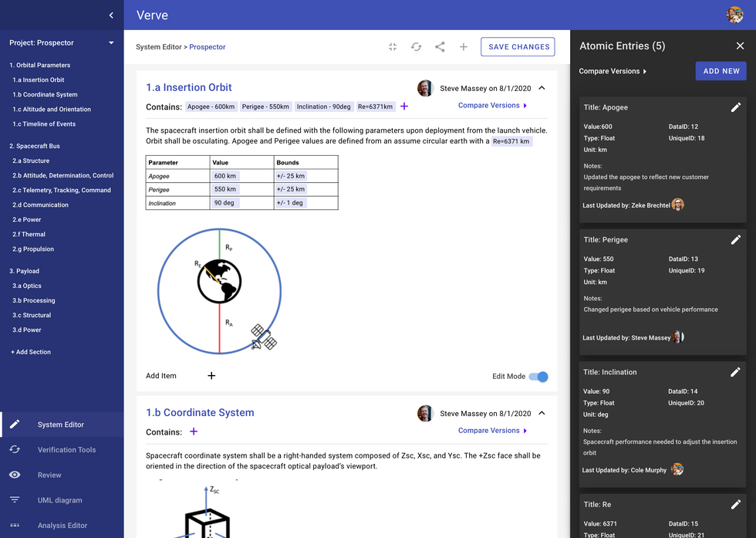Edit the Inclination entry with pencil icon
This screenshot has height=538, width=756.
(735, 372)
